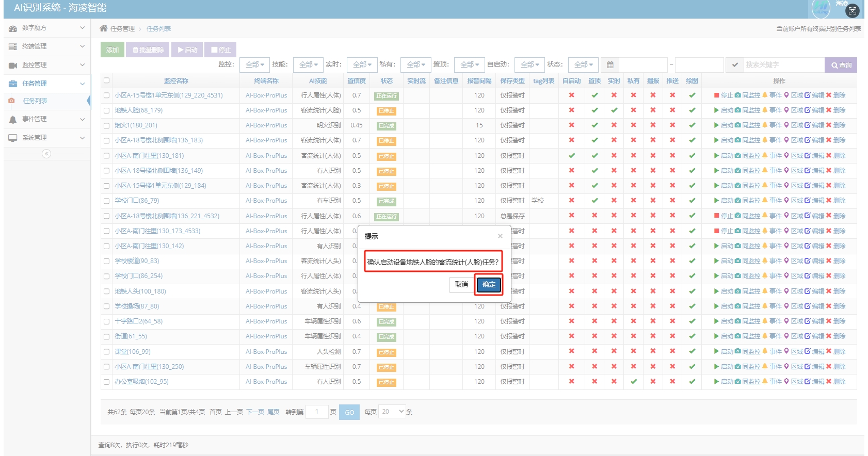Change the 每页 page size dropdown
Image resolution: width=868 pixels, height=456 pixels.
392,412
